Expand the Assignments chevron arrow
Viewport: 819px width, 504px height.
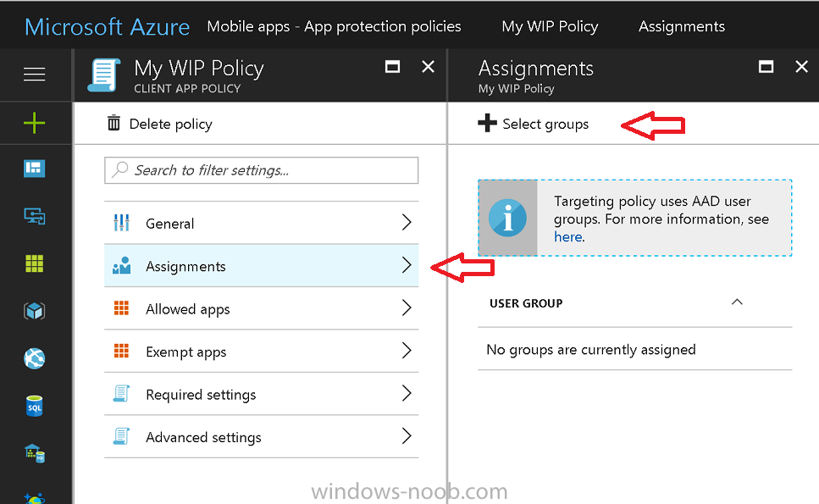(407, 265)
